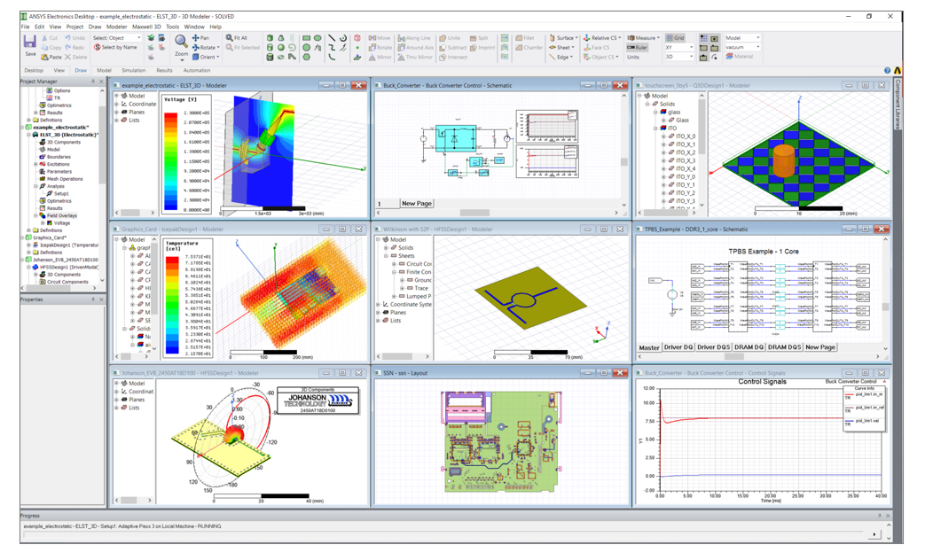Switch to the Results ribbon tab
The height and width of the screenshot is (560, 925).
(164, 70)
